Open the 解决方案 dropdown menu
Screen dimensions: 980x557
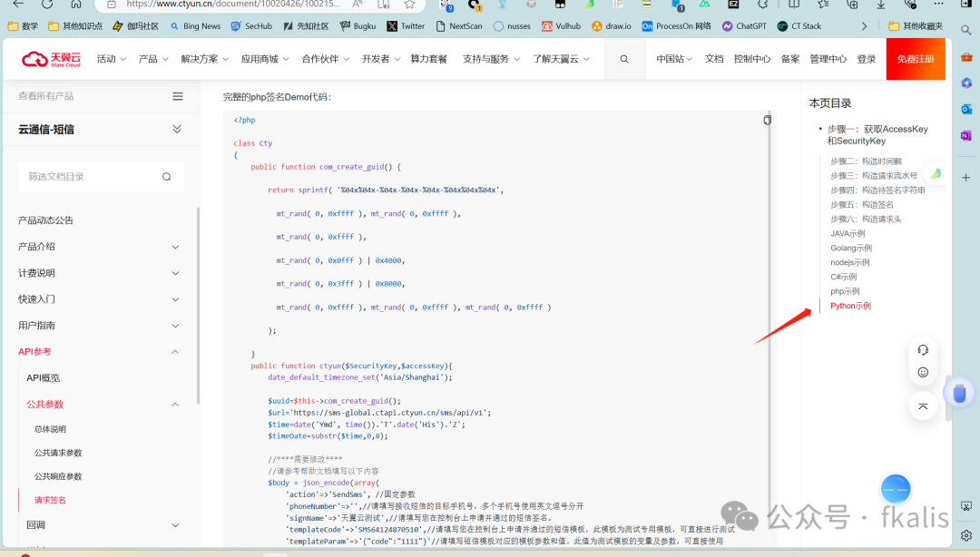tap(204, 59)
